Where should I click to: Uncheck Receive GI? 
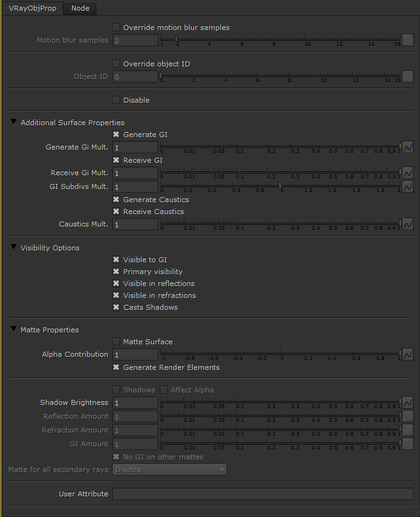point(116,160)
